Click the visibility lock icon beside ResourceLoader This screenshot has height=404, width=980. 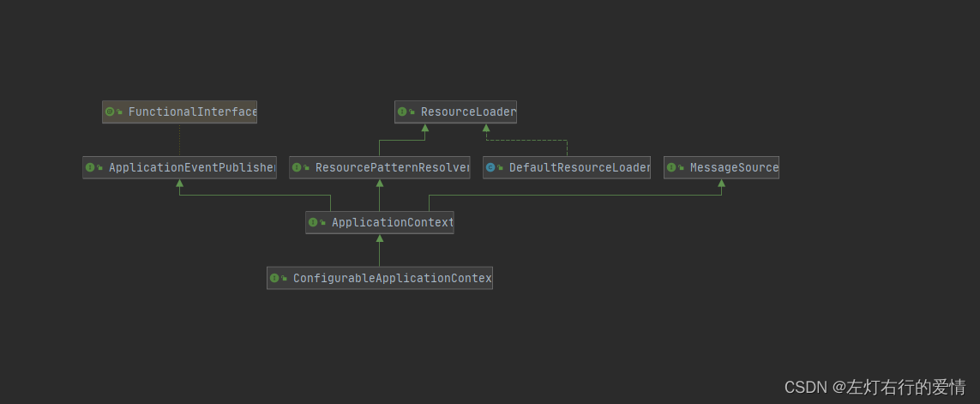412,112
